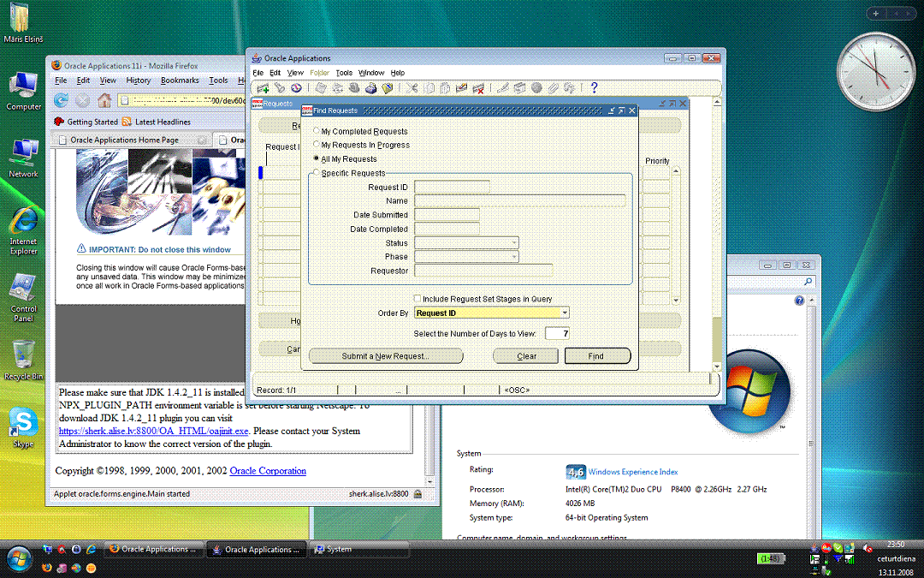
Task: Open the Firefox Bookmarks menu
Action: coord(180,80)
